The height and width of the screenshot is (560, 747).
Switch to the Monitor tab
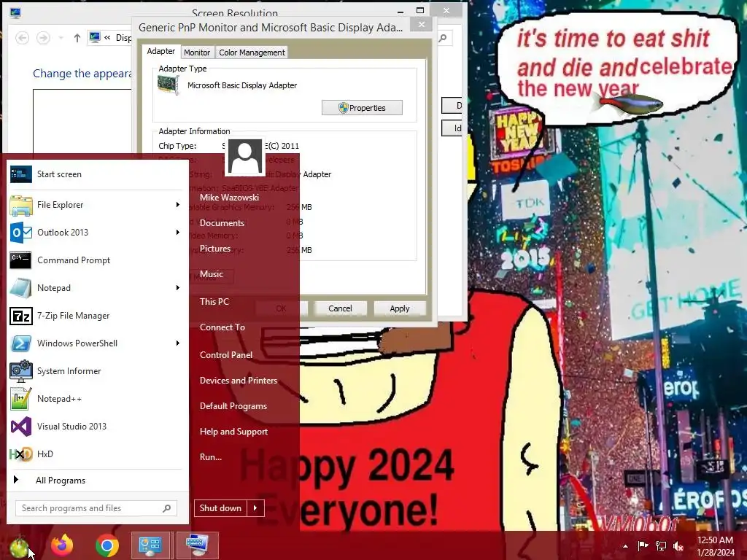[197, 52]
